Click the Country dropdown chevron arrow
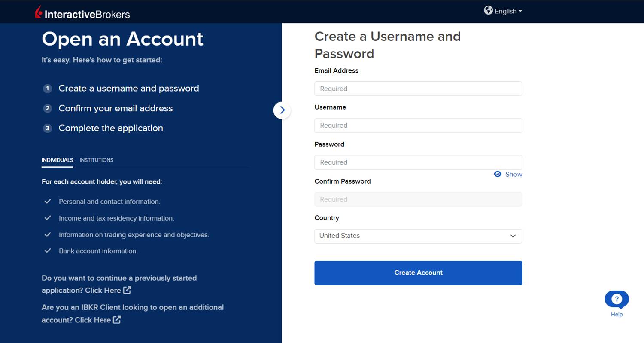 [x=513, y=236]
